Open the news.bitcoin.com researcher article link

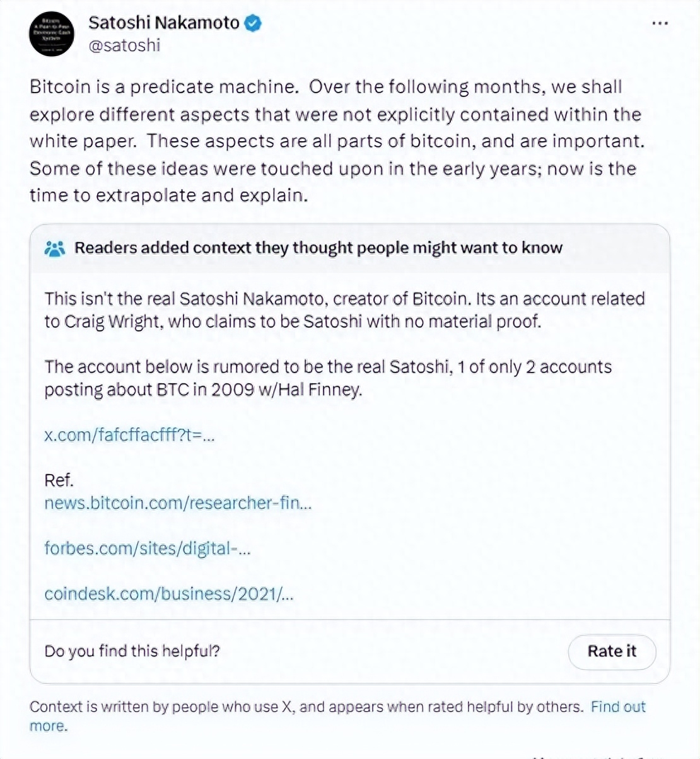(x=178, y=503)
